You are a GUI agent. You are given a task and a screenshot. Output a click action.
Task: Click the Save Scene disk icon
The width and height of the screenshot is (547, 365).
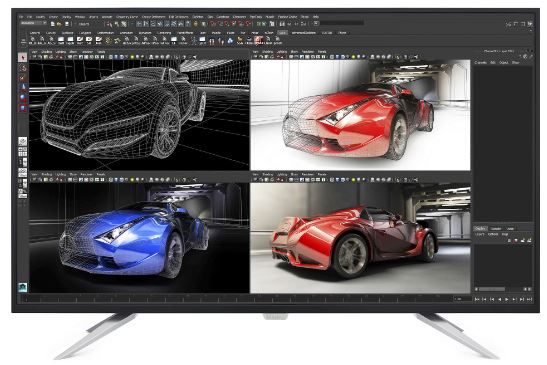(x=67, y=24)
